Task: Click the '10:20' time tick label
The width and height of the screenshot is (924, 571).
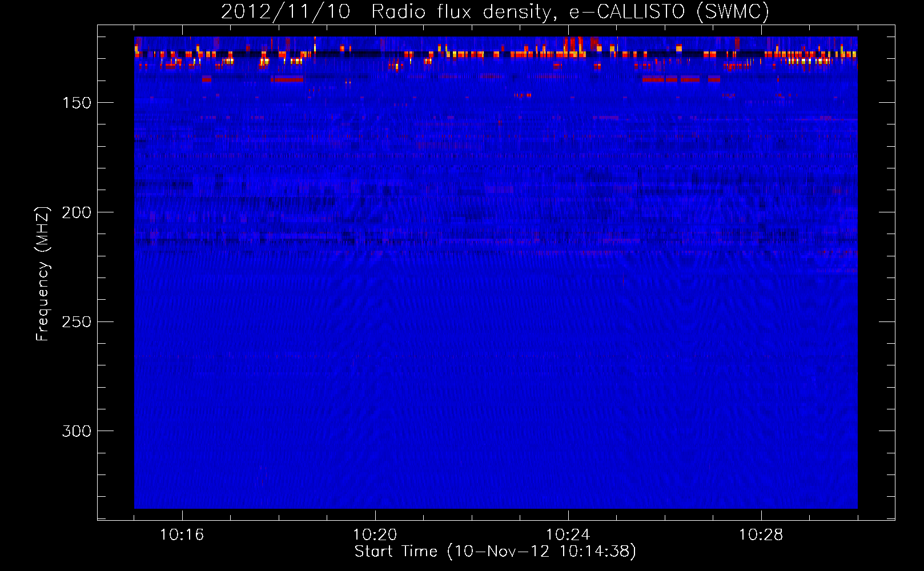Action: (375, 535)
